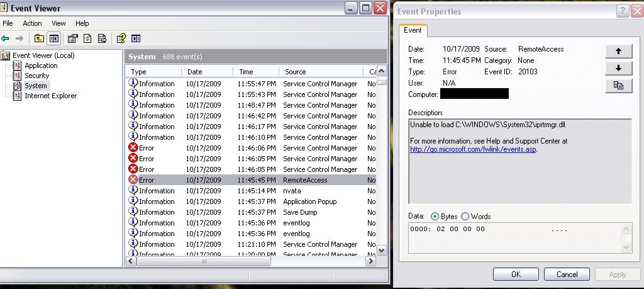Click the Description text box
The height and width of the screenshot is (289, 644).
click(520, 161)
